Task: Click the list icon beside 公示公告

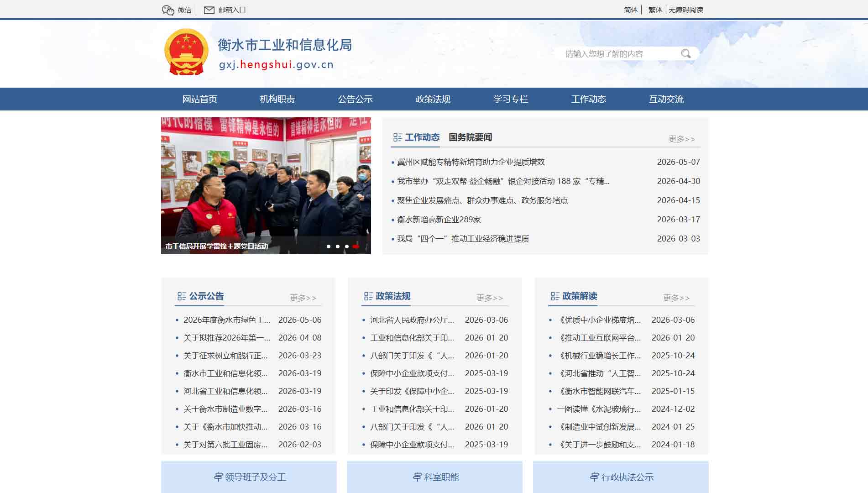Action: point(182,296)
